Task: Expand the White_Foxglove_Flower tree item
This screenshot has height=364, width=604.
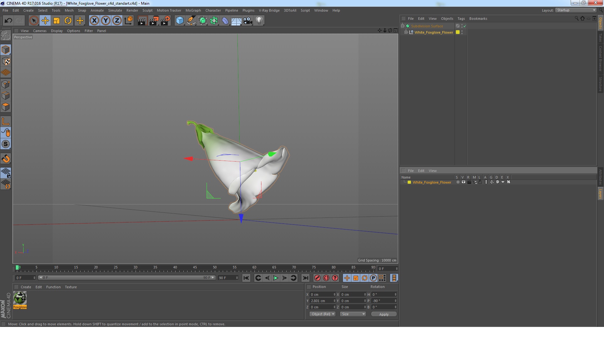Action: point(406,32)
